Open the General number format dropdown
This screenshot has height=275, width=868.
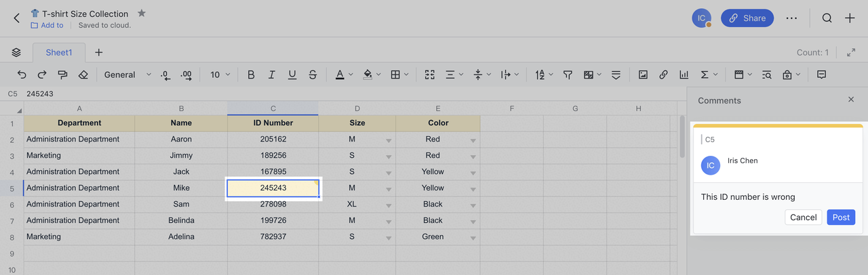pos(127,75)
